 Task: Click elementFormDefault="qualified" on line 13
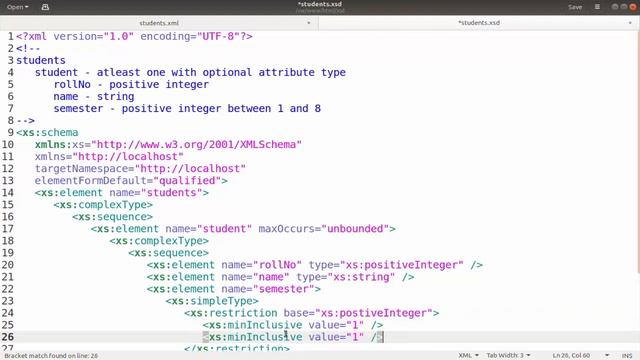pyautogui.click(x=128, y=180)
